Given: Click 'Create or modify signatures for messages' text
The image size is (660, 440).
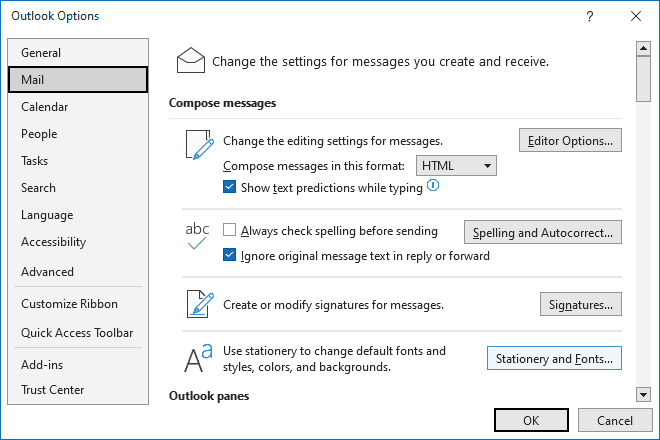Looking at the screenshot, I should coord(333,305).
